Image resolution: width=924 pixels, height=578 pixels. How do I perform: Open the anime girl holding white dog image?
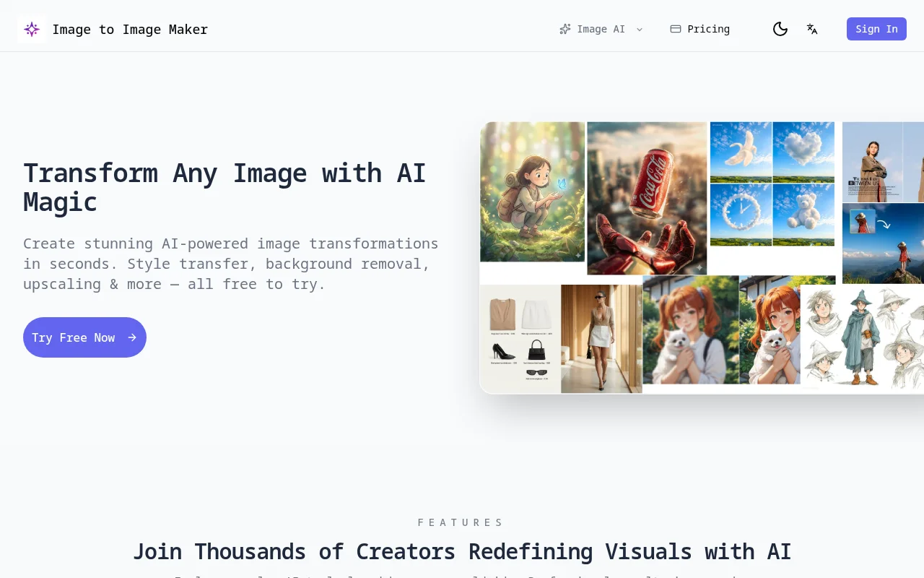690,334
